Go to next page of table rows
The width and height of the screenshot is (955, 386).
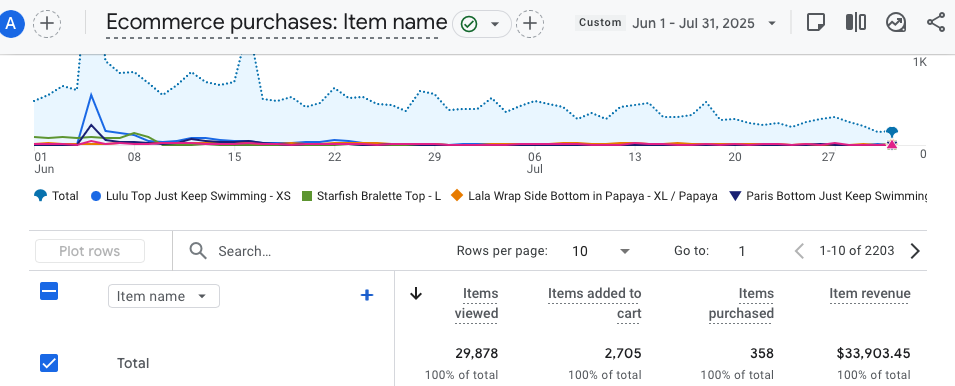click(x=914, y=251)
